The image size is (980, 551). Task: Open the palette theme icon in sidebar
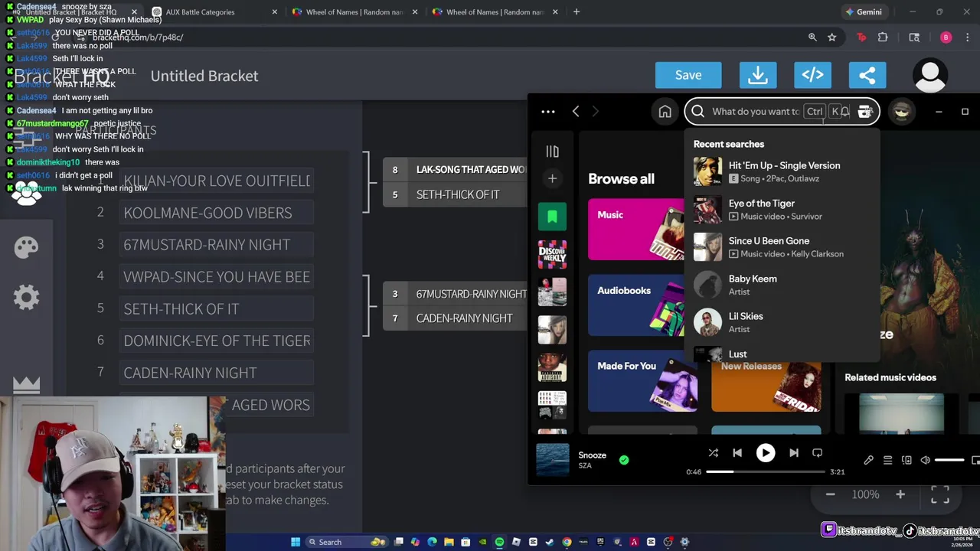pos(26,247)
